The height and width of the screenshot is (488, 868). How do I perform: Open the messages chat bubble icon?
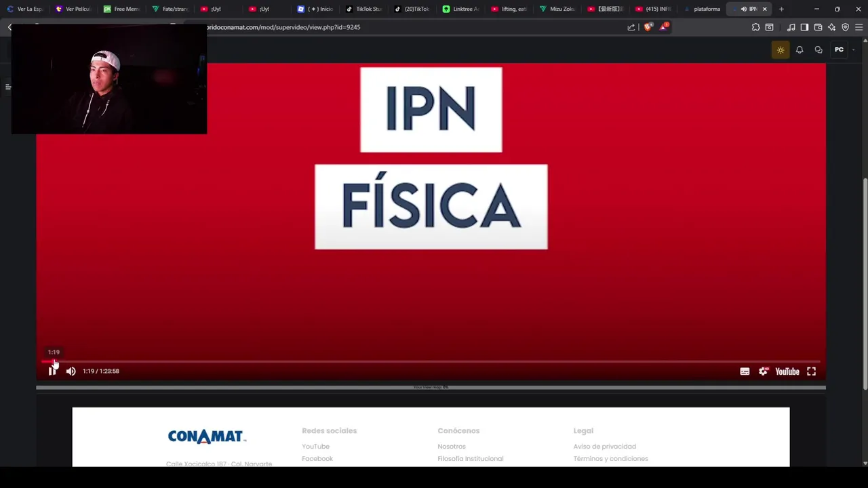818,50
